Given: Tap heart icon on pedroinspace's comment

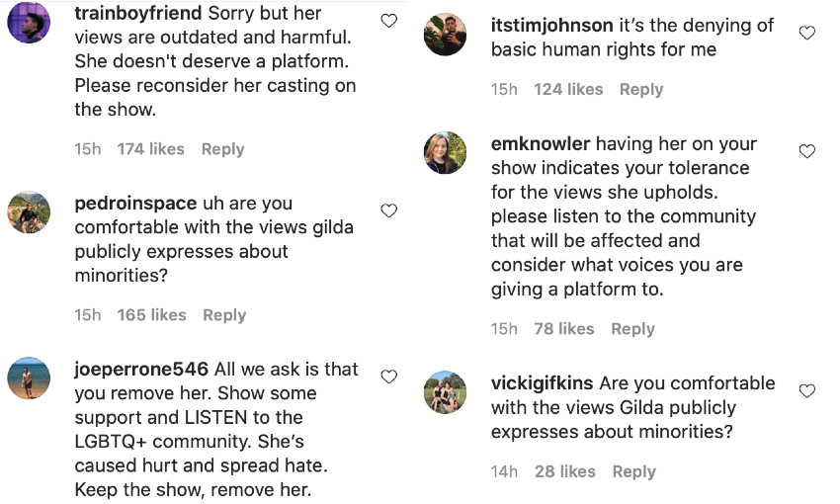Looking at the screenshot, I should 389,210.
